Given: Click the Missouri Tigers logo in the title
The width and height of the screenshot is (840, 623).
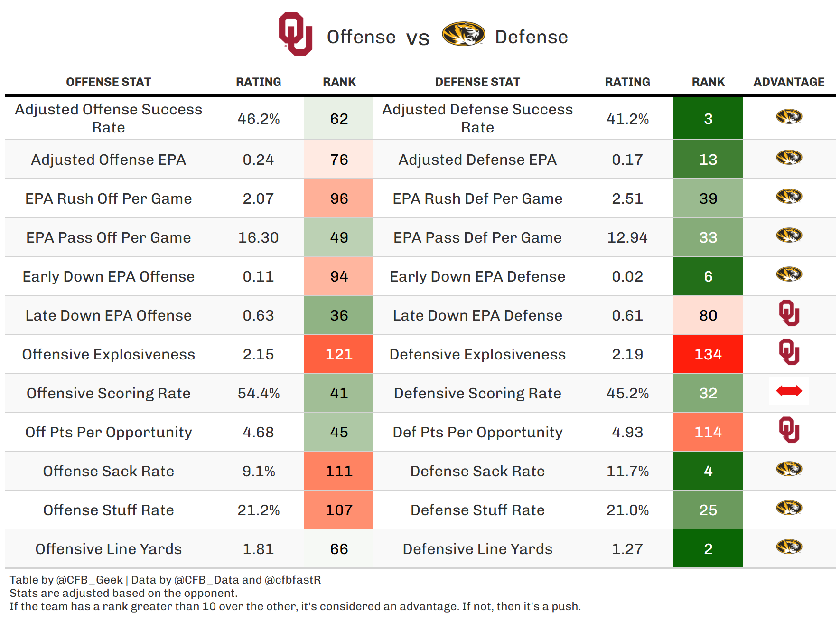Looking at the screenshot, I should pos(463,34).
